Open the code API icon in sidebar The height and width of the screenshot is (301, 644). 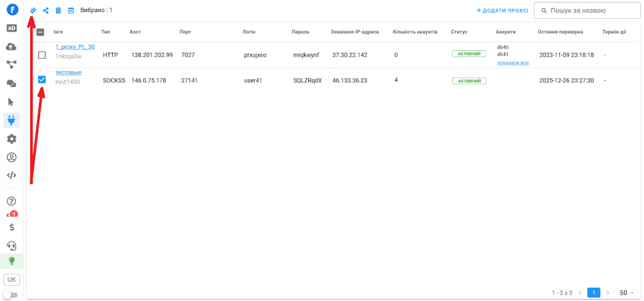(x=11, y=175)
